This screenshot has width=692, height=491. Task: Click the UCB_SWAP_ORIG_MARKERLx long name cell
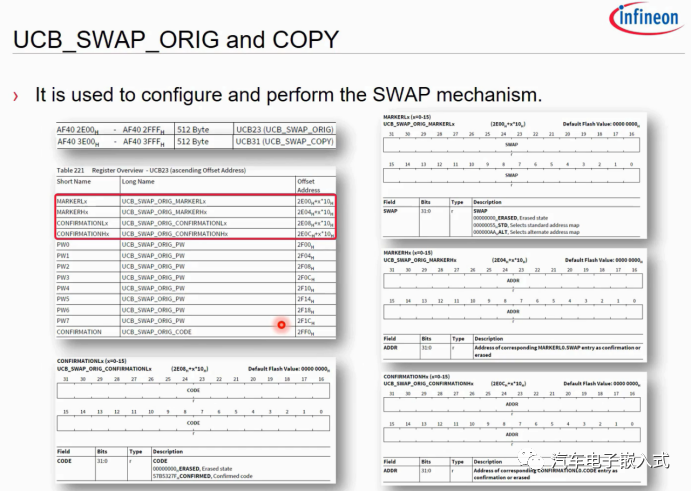coord(164,201)
